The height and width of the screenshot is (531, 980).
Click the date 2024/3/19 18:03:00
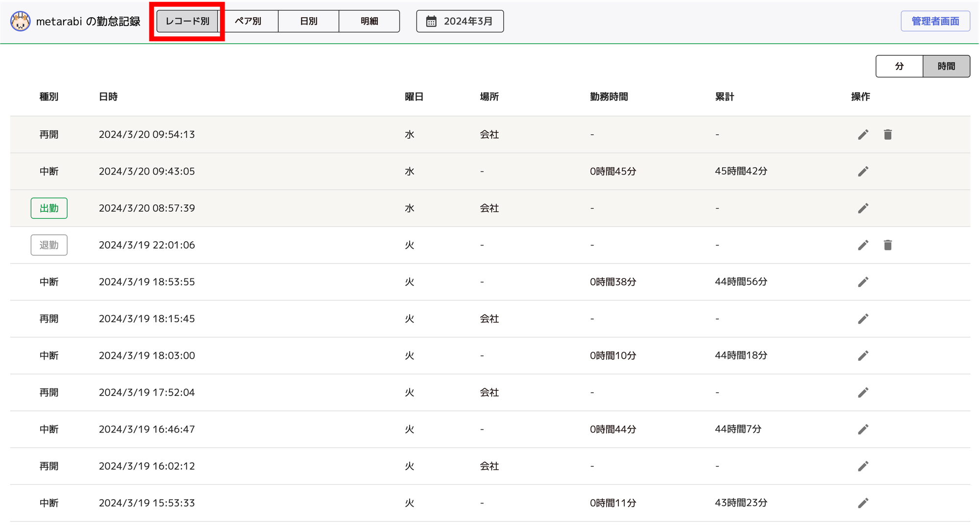(147, 355)
